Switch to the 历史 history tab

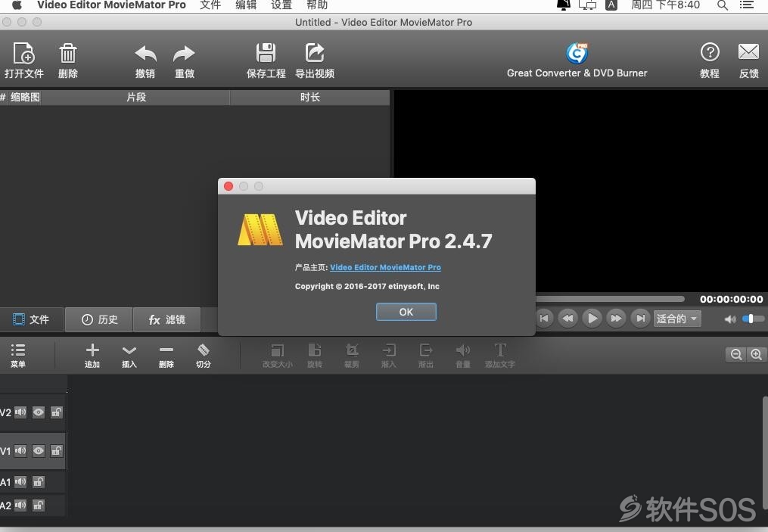pos(99,319)
